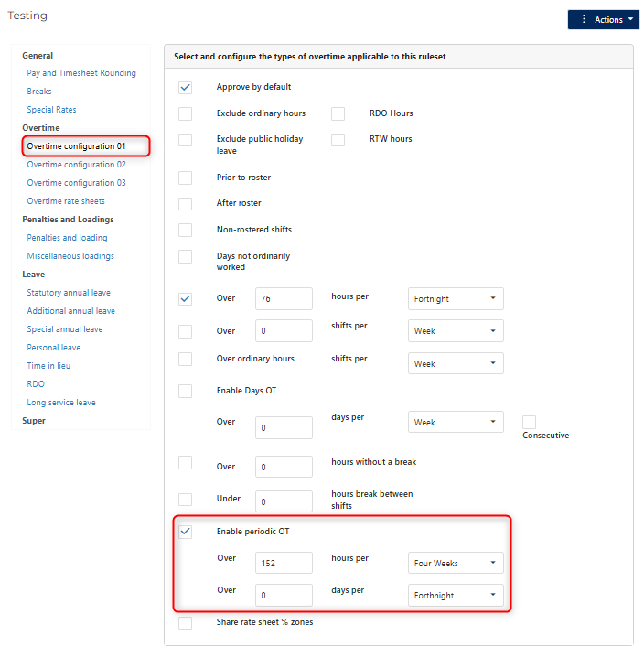Click the hours field showing 76
Image resolution: width=644 pixels, height=657 pixels.
click(x=284, y=298)
